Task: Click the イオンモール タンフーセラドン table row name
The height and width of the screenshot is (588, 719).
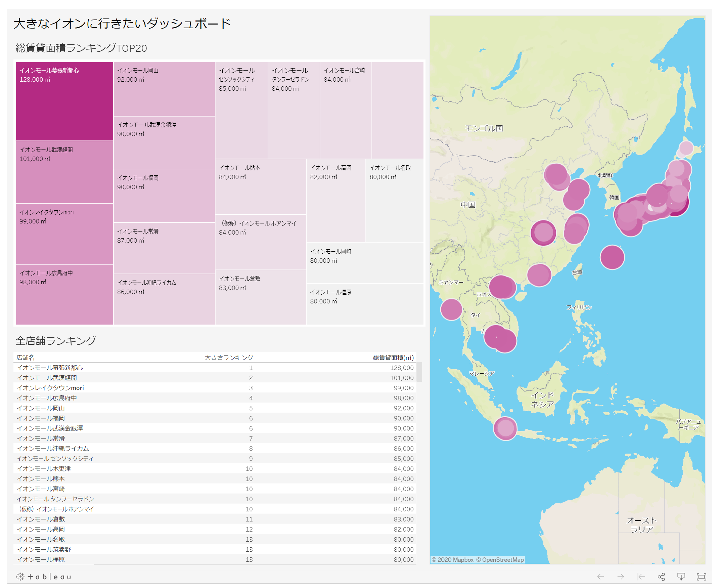Action: pos(55,499)
